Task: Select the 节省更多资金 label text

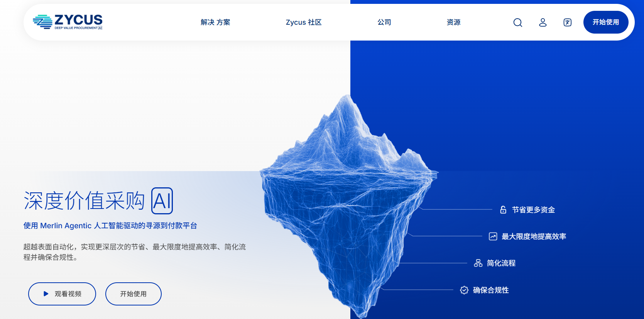Action: coord(533,210)
